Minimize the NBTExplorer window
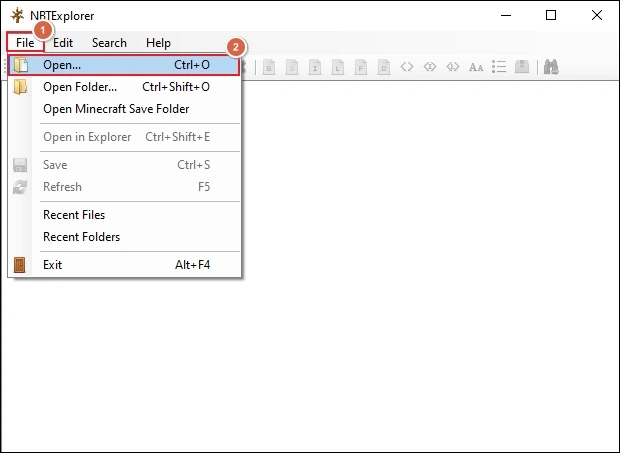 506,15
